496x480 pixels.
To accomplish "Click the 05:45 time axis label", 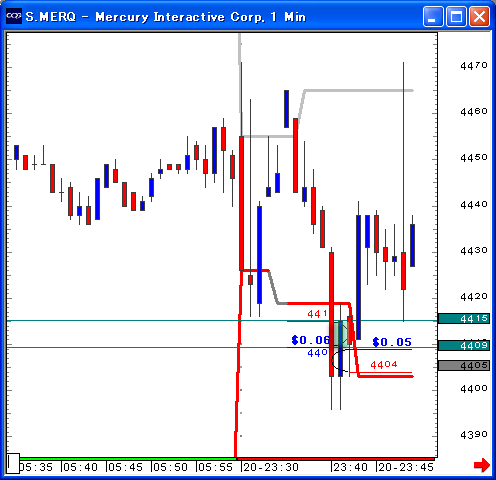I will click(125, 467).
